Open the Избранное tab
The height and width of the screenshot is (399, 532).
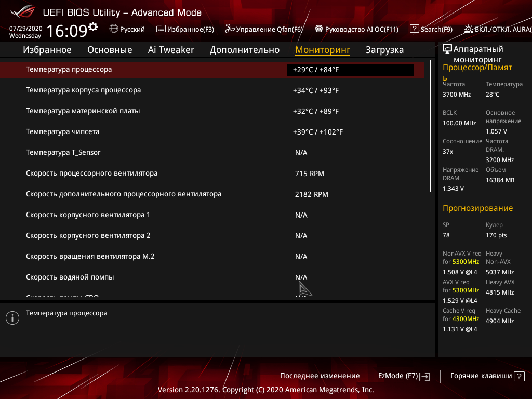click(x=47, y=50)
